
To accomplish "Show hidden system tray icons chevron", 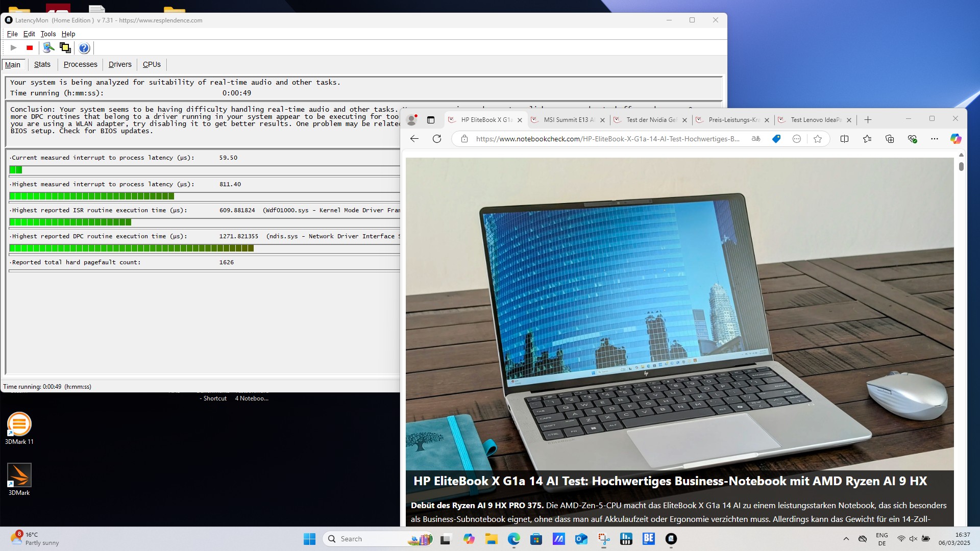I will 846,539.
